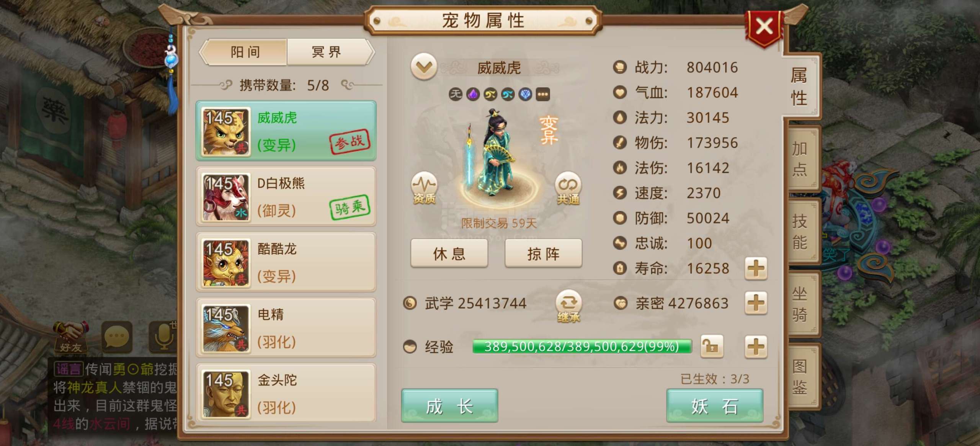Screen dimensions: 980x446
Task: Open the 加点 side tab
Action: (x=800, y=158)
